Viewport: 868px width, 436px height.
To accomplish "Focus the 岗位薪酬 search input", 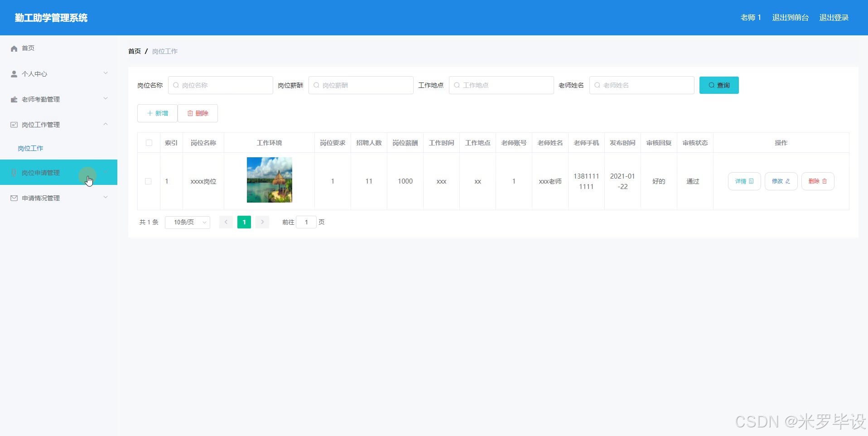I will 361,85.
